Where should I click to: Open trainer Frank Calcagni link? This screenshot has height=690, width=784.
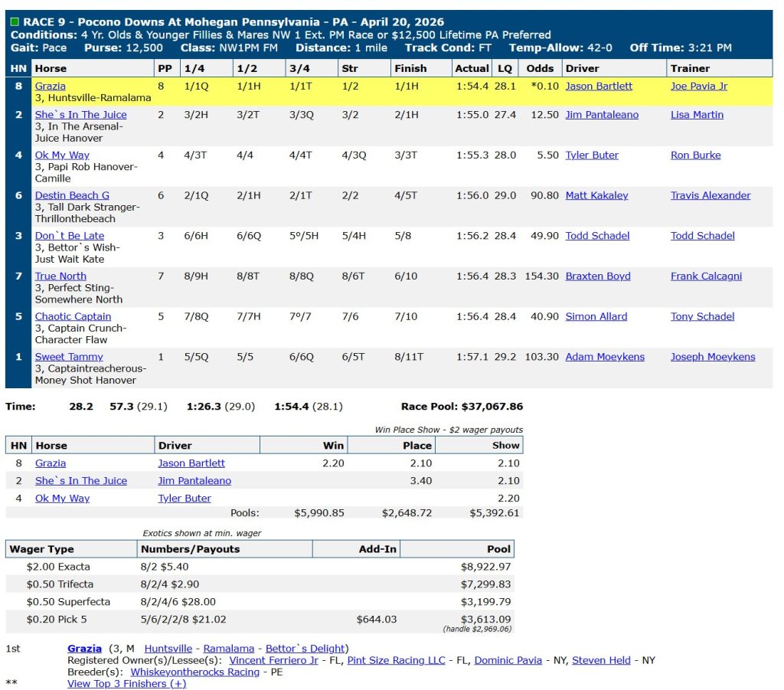pos(706,276)
